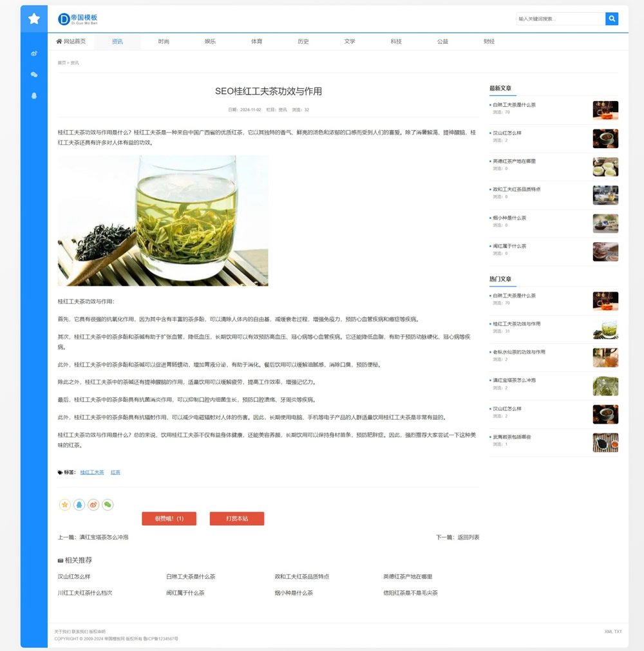Click the QZone star share icon

64,505
